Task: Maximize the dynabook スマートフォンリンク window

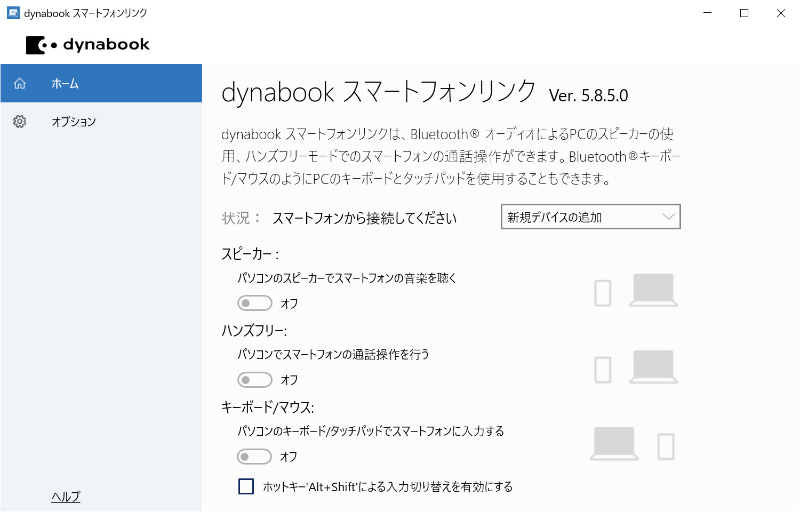Action: pyautogui.click(x=744, y=13)
